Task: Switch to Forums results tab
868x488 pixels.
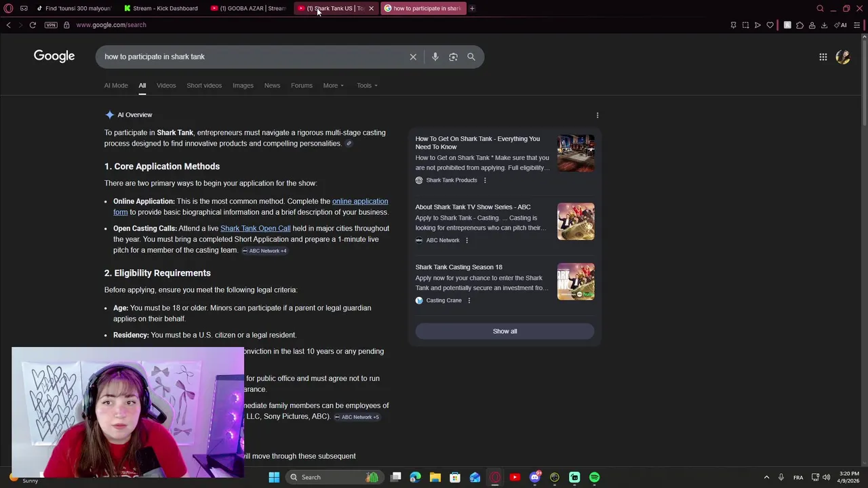Action: pos(302,85)
